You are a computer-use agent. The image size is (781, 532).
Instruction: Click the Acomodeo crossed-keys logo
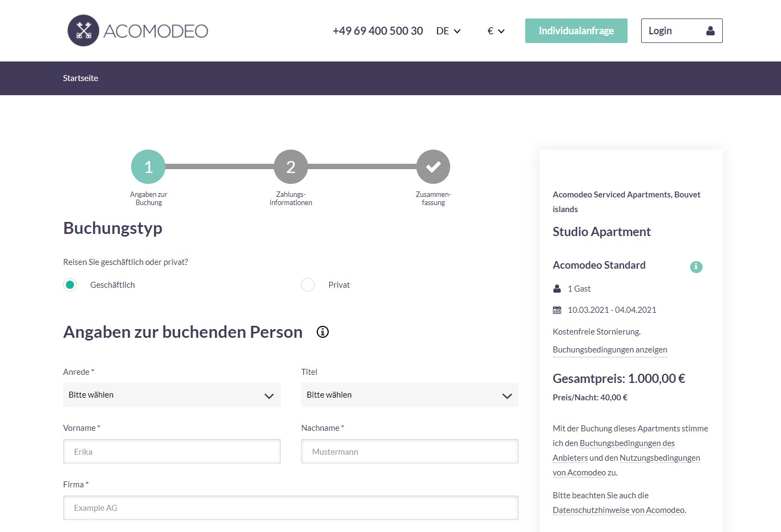(x=83, y=30)
